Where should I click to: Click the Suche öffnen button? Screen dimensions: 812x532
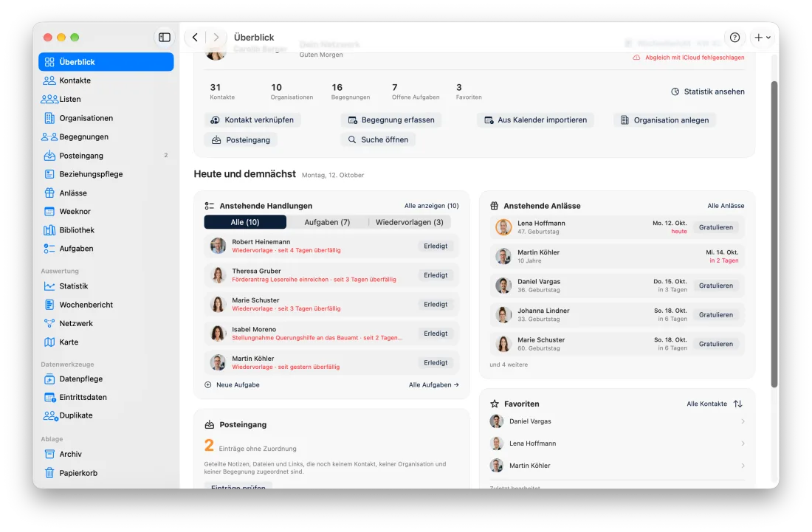378,139
